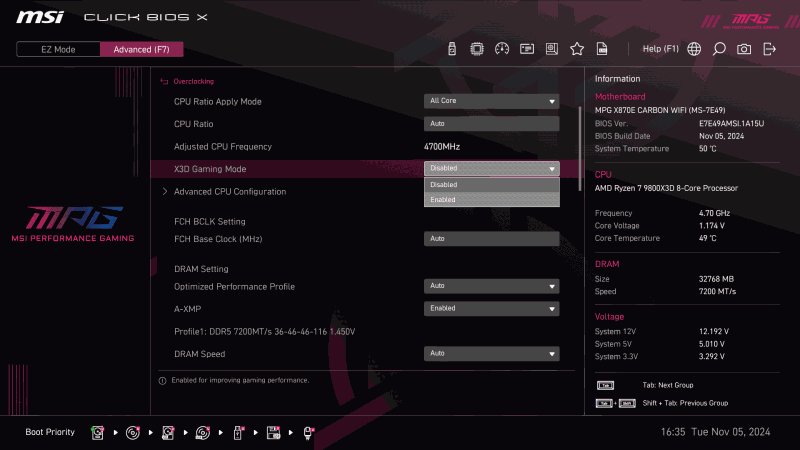Go back using Overclocking return arrow icon
The image size is (800, 450).
pos(164,82)
